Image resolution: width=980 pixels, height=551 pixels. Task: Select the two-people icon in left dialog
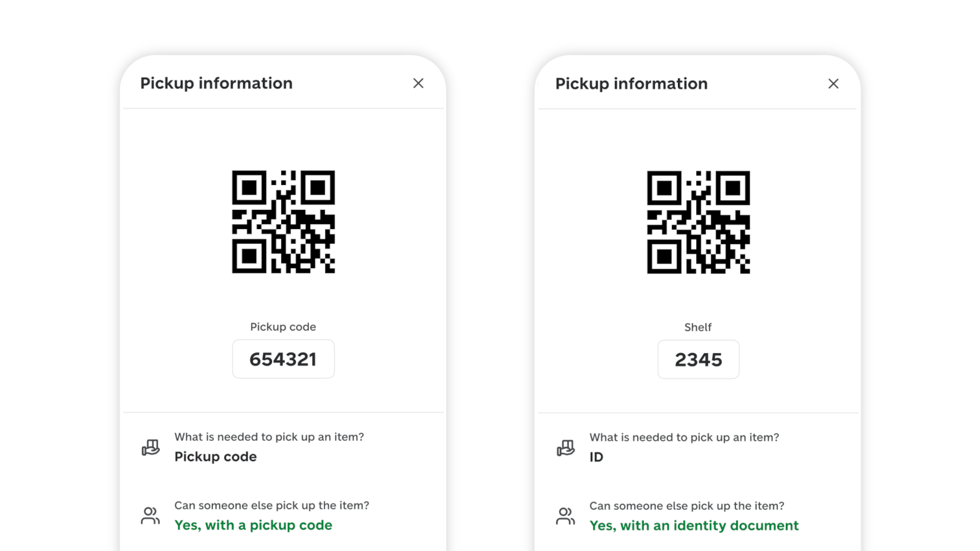pos(149,515)
